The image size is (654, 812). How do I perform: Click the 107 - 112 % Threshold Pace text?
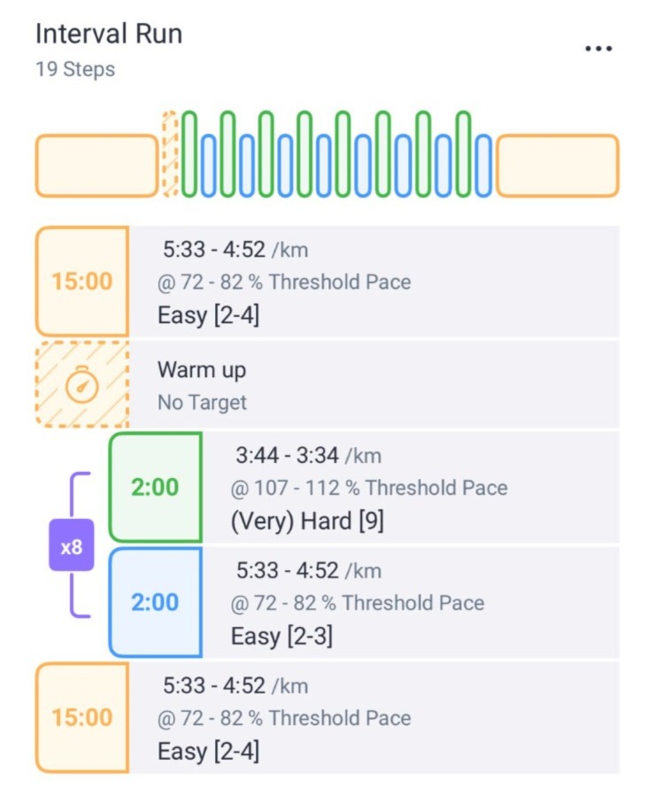[381, 488]
